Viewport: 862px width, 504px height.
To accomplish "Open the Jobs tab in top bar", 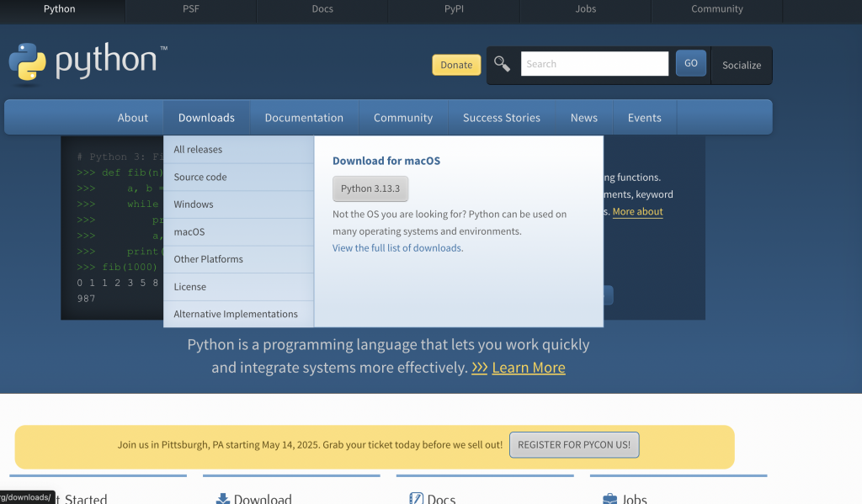I will point(586,8).
